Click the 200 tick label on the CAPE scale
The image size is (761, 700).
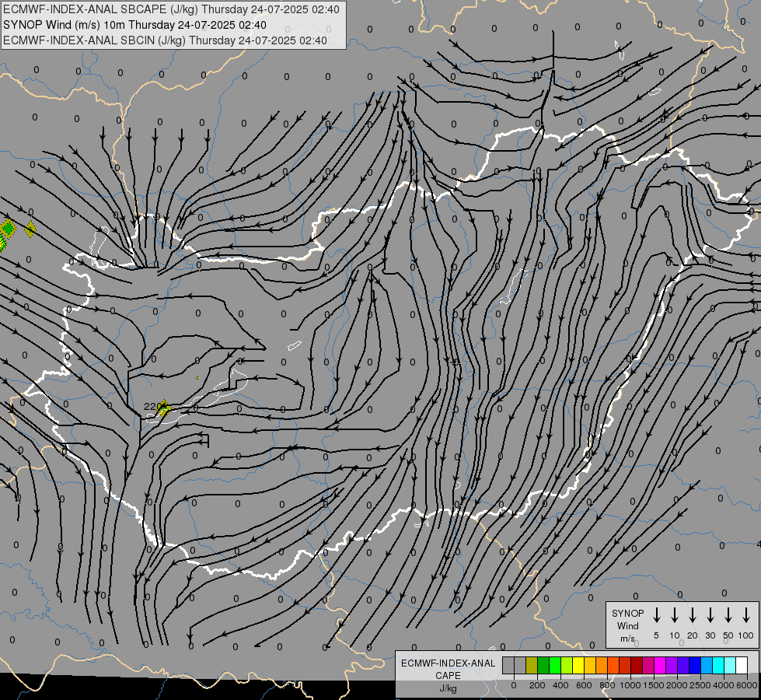pyautogui.click(x=537, y=685)
